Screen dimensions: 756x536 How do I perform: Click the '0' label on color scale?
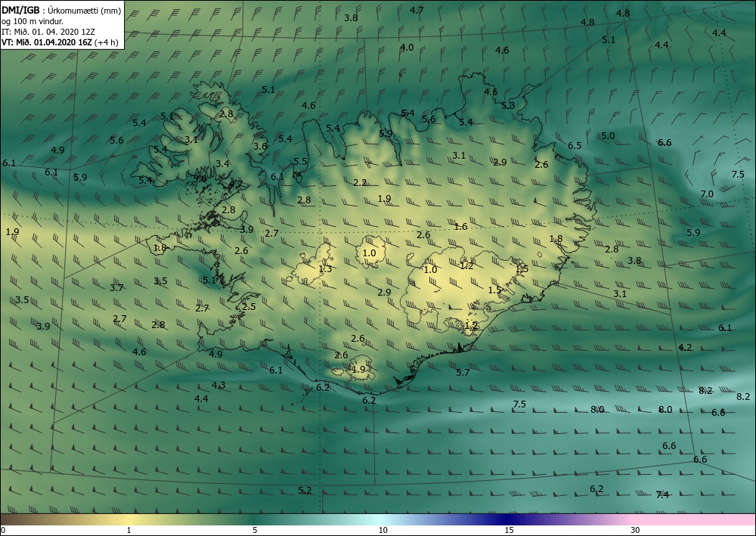pyautogui.click(x=3, y=531)
